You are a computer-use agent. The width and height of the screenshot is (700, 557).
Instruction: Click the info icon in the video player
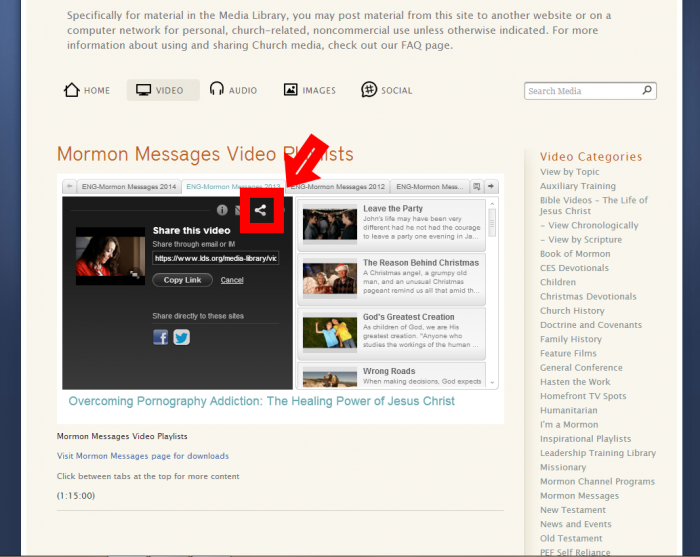click(x=222, y=210)
